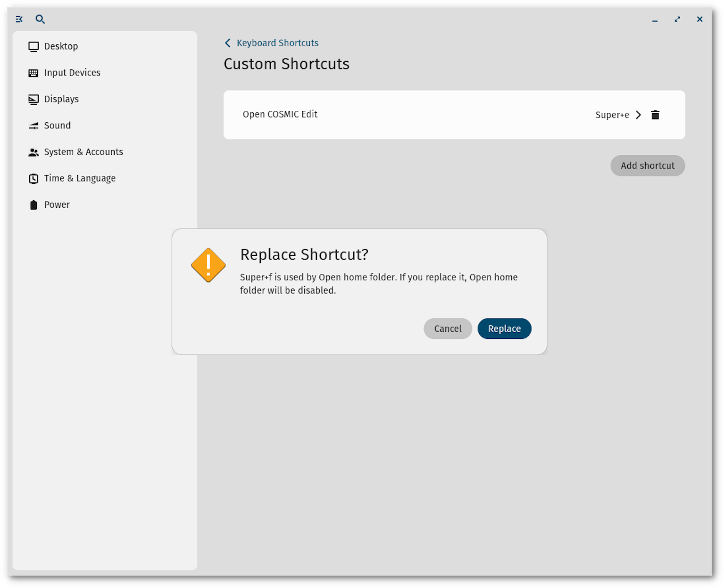
Task: Open System & Accounts via people icon
Action: [x=33, y=151]
